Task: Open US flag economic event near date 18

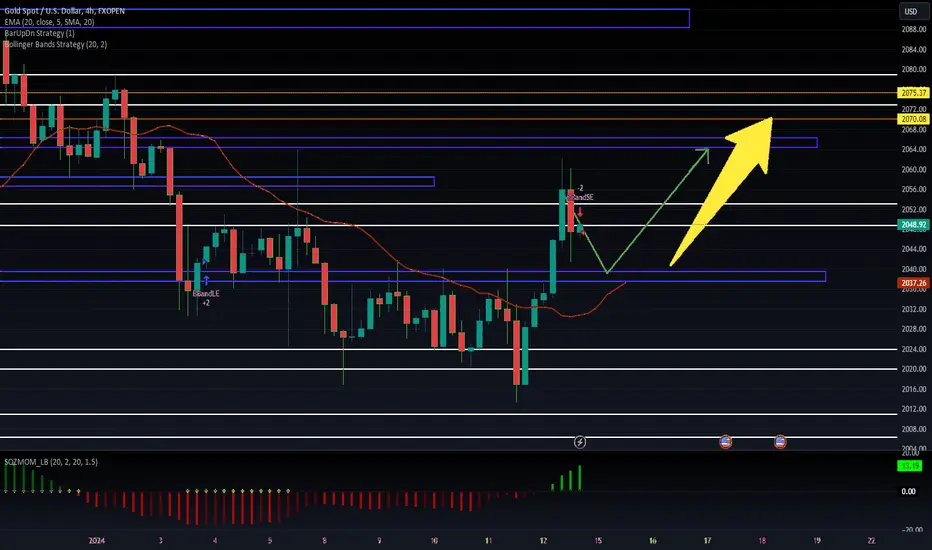Action: coord(780,442)
